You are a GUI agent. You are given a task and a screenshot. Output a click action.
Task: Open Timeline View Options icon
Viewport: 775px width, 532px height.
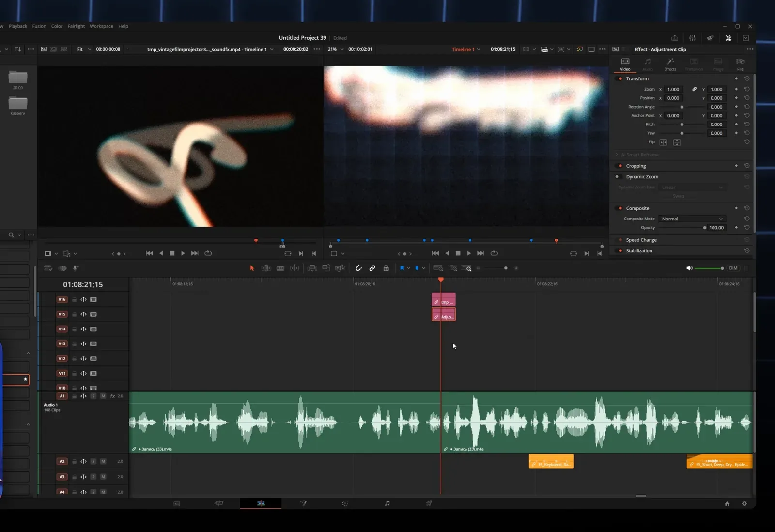click(x=48, y=268)
